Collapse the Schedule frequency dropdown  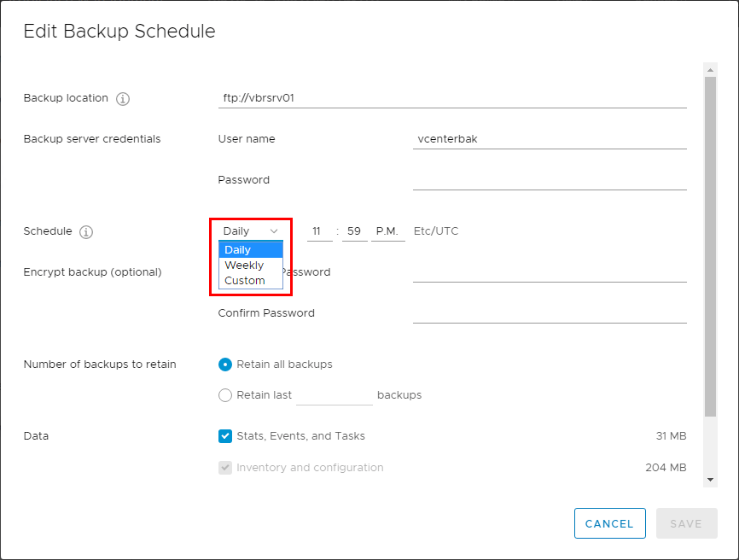[250, 231]
